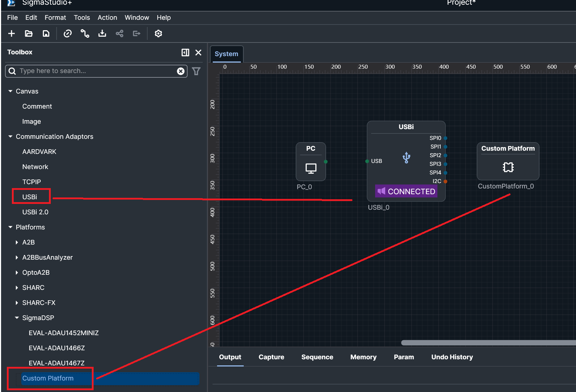The width and height of the screenshot is (576, 392).
Task: Select AARDVARK adaptor in Toolbox
Action: [x=39, y=152]
